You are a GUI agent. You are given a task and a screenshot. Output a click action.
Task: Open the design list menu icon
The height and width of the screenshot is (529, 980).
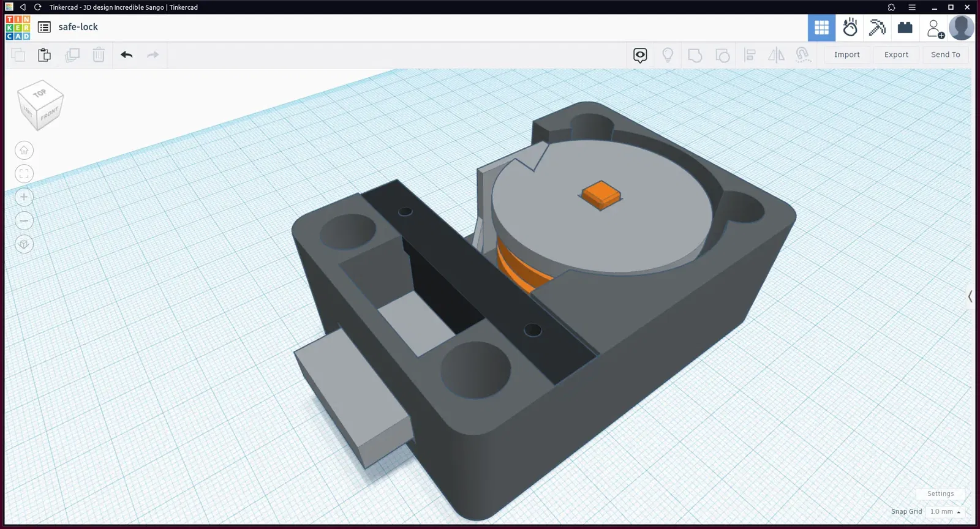(x=44, y=27)
